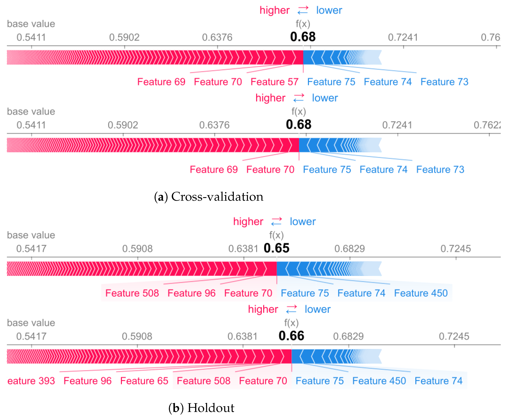Click the Feature 65 label
Screen dimensions: 509x420
144,381
